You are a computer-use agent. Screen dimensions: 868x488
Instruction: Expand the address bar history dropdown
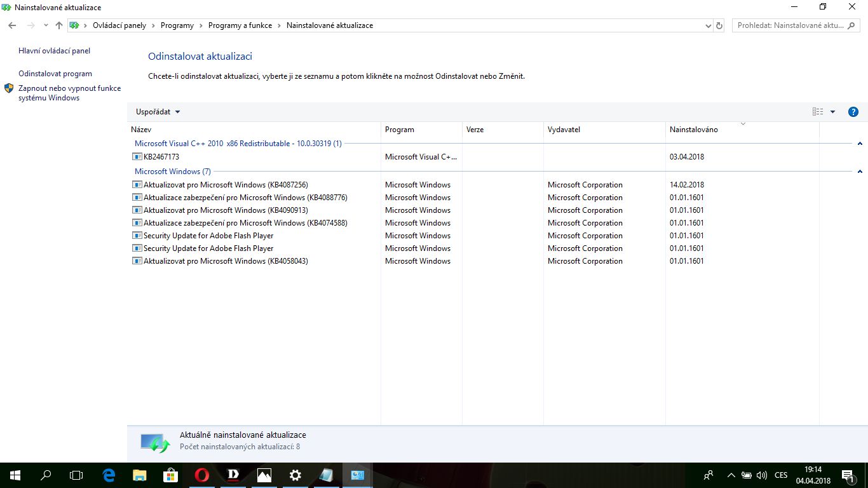click(x=709, y=25)
